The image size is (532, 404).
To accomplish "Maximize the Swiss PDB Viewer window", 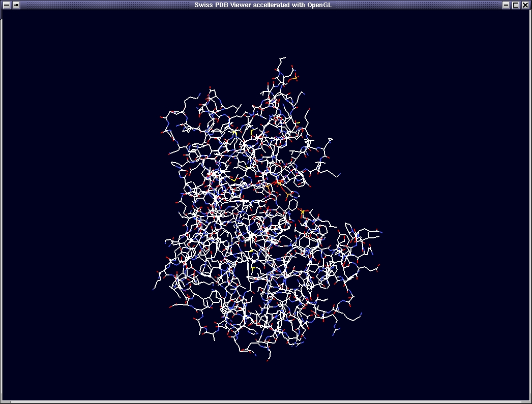I will point(516,5).
